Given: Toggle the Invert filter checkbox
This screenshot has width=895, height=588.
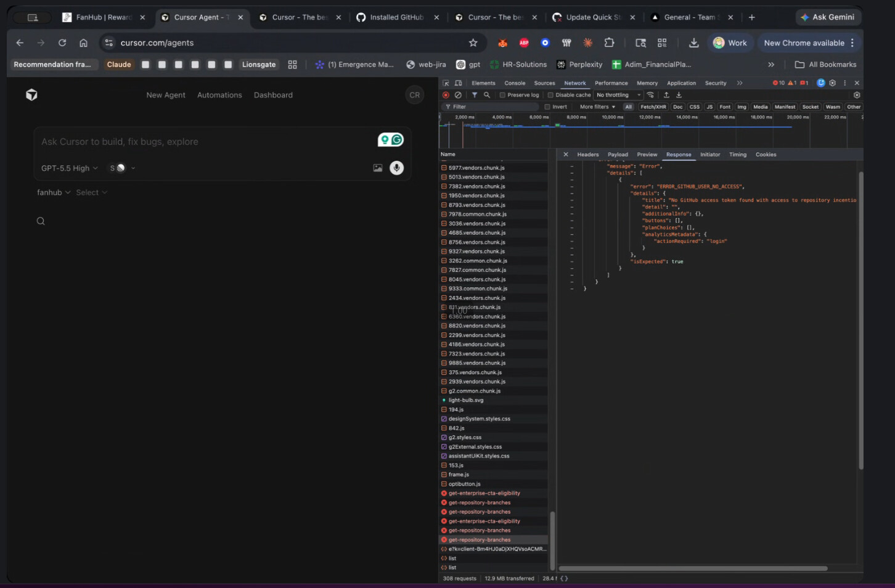Looking at the screenshot, I should pos(547,107).
